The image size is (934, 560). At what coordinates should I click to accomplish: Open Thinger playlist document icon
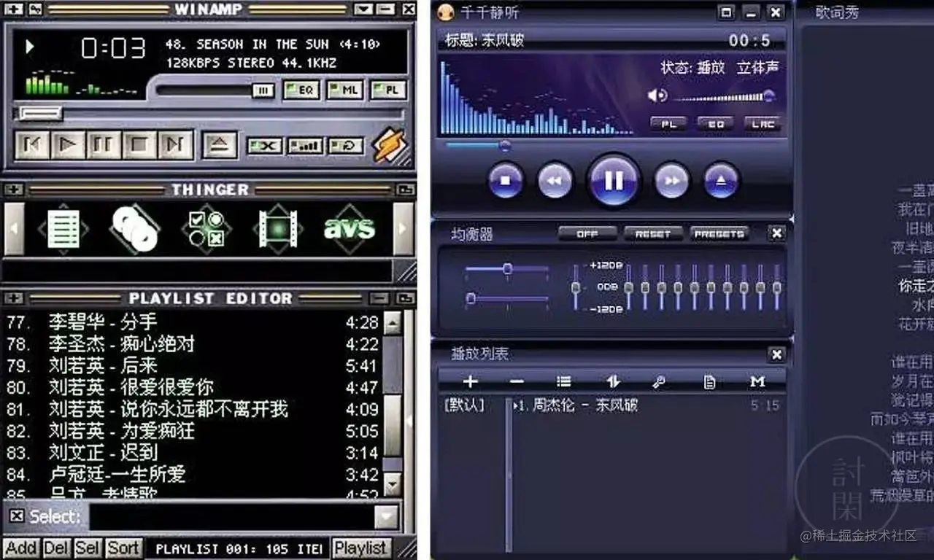tap(63, 229)
